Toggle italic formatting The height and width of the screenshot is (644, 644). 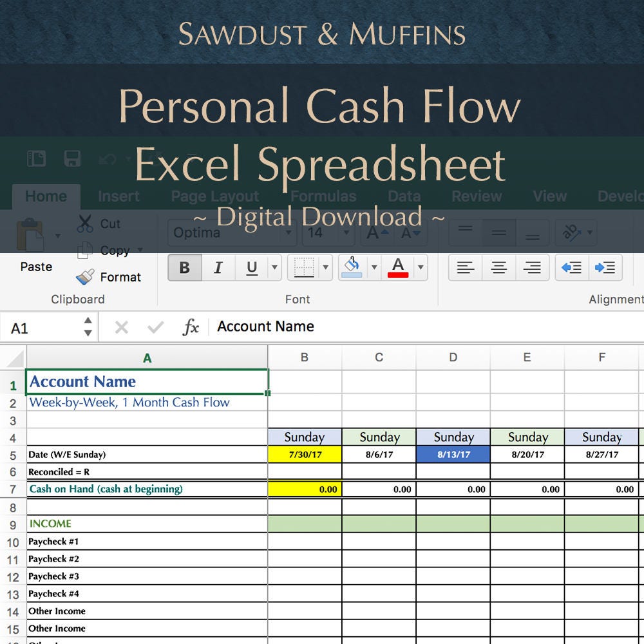[217, 265]
